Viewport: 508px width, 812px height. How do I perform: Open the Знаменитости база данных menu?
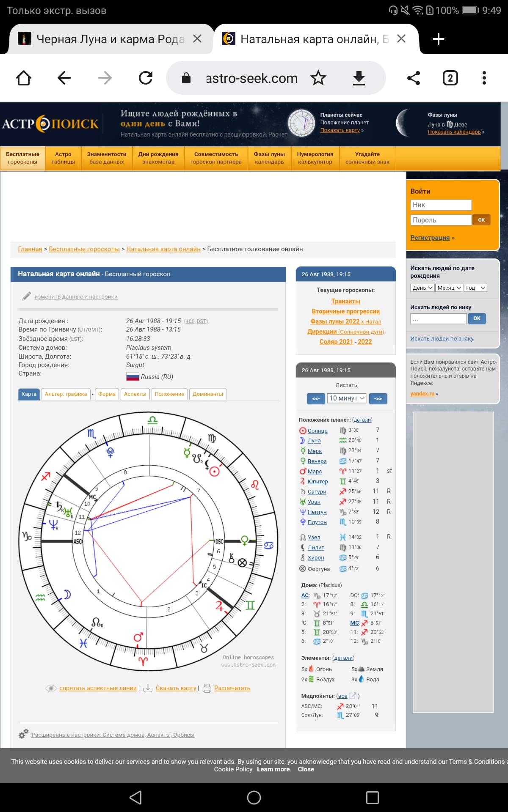[107, 158]
